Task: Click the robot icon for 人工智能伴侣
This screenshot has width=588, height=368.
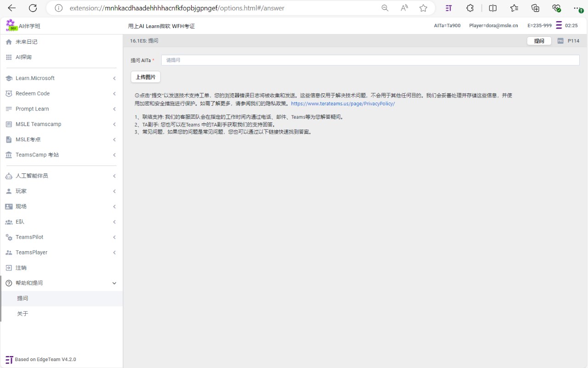Action: pyautogui.click(x=9, y=176)
